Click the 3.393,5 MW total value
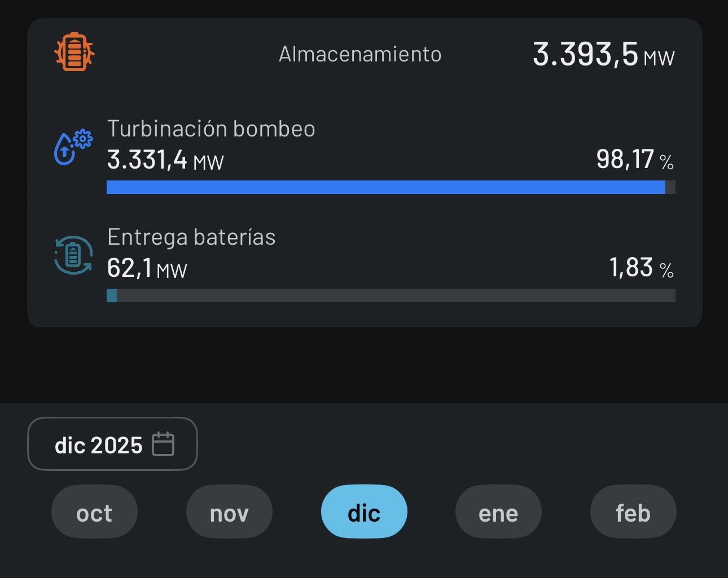This screenshot has height=578, width=728. pos(603,55)
